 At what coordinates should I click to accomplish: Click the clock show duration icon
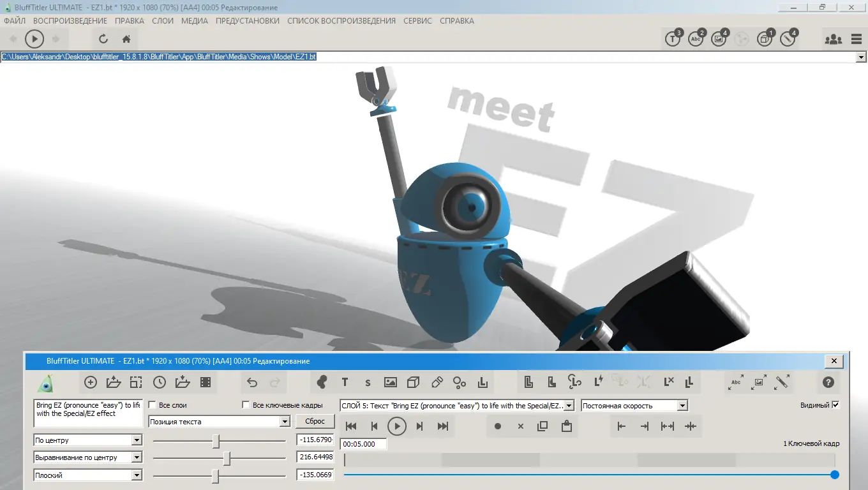160,382
